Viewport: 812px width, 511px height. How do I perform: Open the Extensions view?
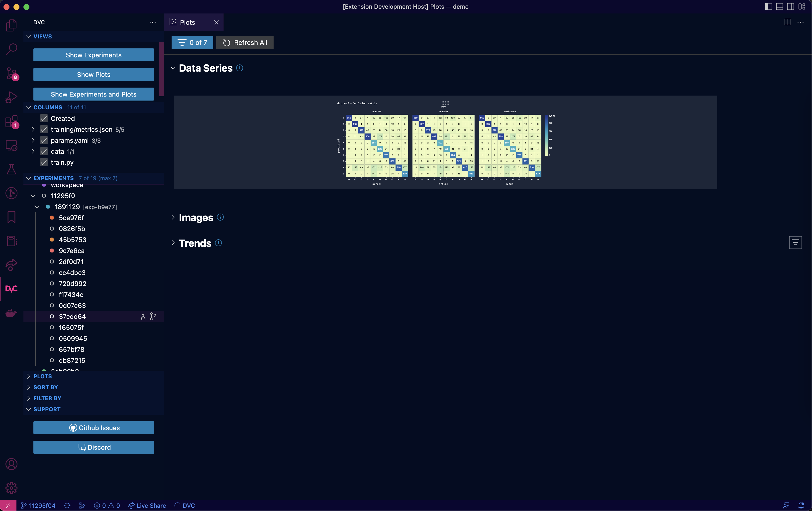pos(11,122)
